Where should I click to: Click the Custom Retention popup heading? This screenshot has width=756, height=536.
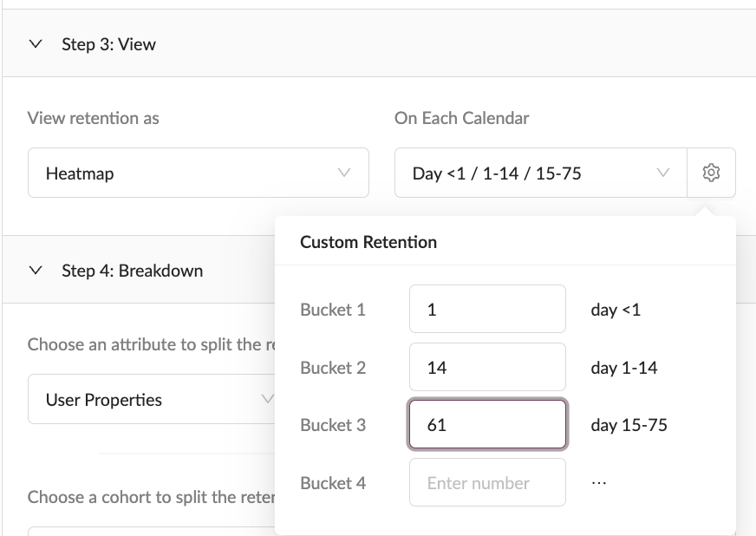click(x=368, y=242)
